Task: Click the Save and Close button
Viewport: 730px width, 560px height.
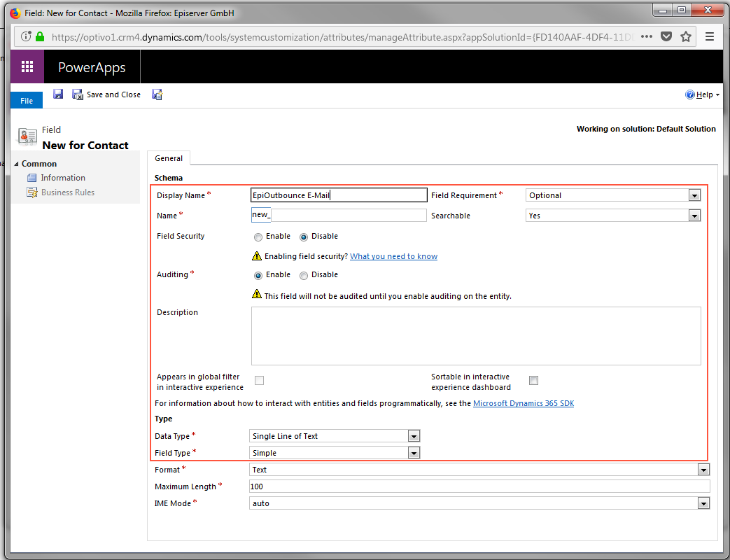Action: click(106, 94)
